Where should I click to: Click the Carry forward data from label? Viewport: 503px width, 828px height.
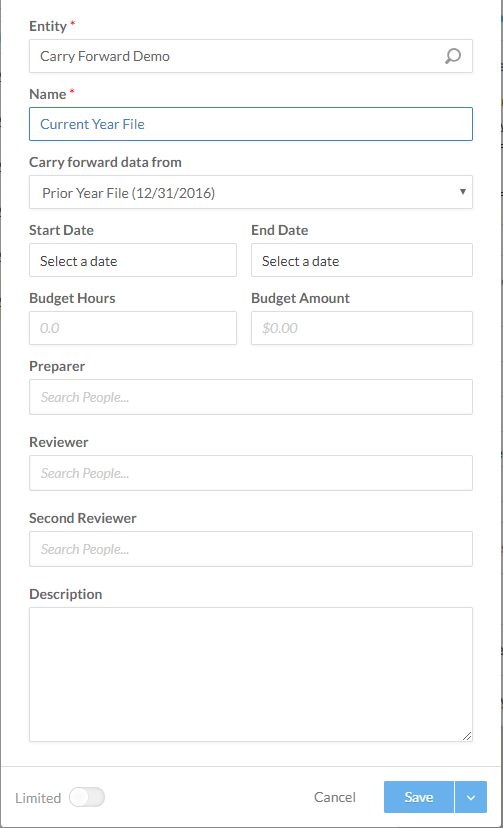point(105,162)
